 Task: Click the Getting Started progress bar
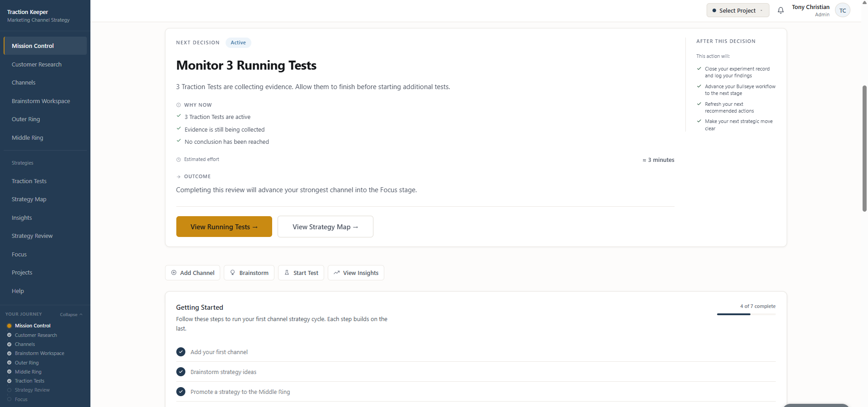click(746, 314)
